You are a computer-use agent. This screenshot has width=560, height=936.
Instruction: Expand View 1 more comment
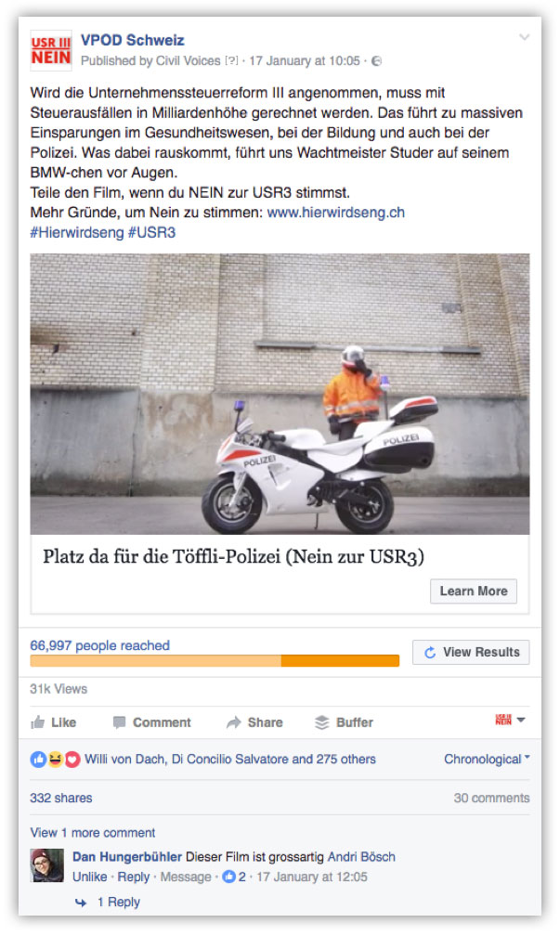pyautogui.click(x=93, y=833)
